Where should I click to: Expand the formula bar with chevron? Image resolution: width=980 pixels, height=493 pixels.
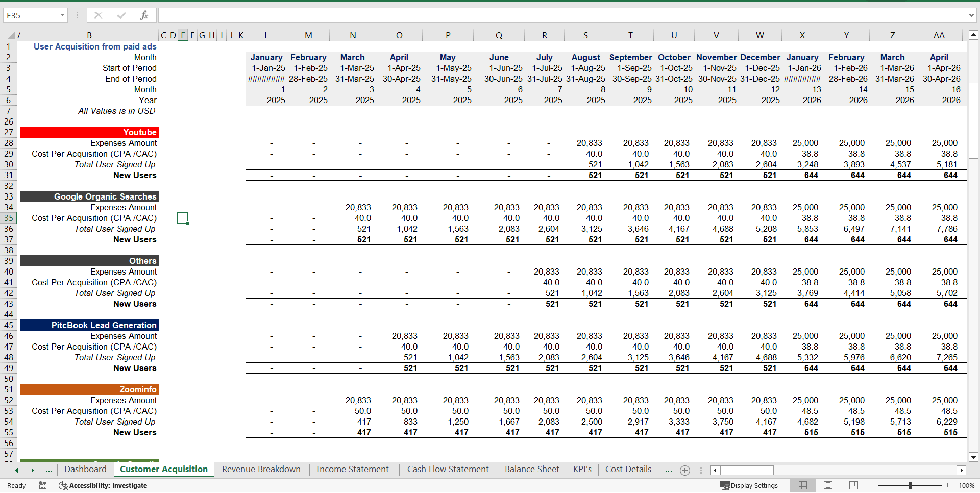971,15
